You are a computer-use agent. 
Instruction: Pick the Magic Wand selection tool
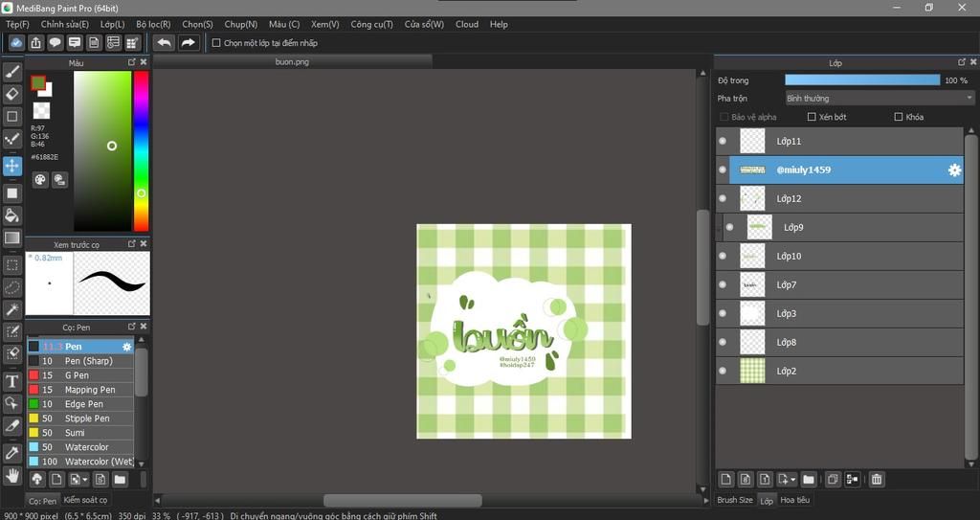pos(12,309)
